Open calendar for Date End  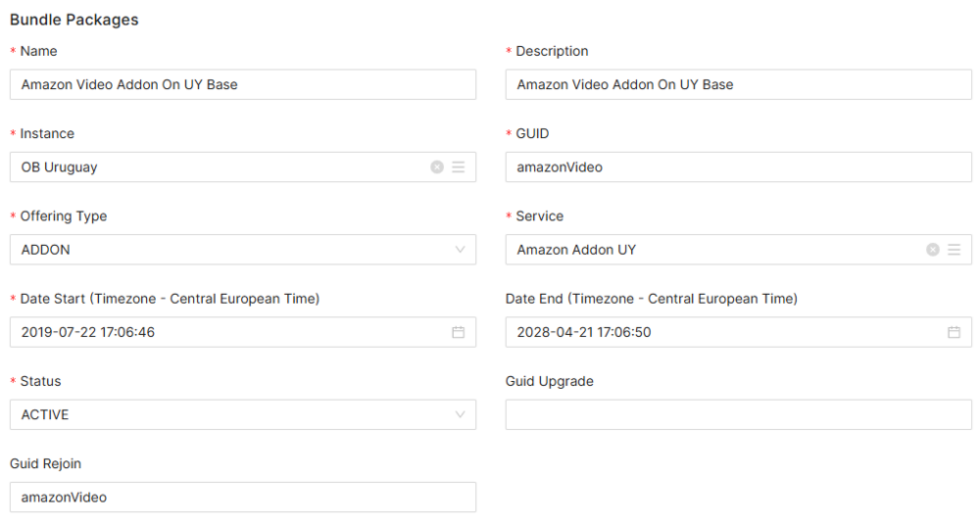tap(955, 332)
